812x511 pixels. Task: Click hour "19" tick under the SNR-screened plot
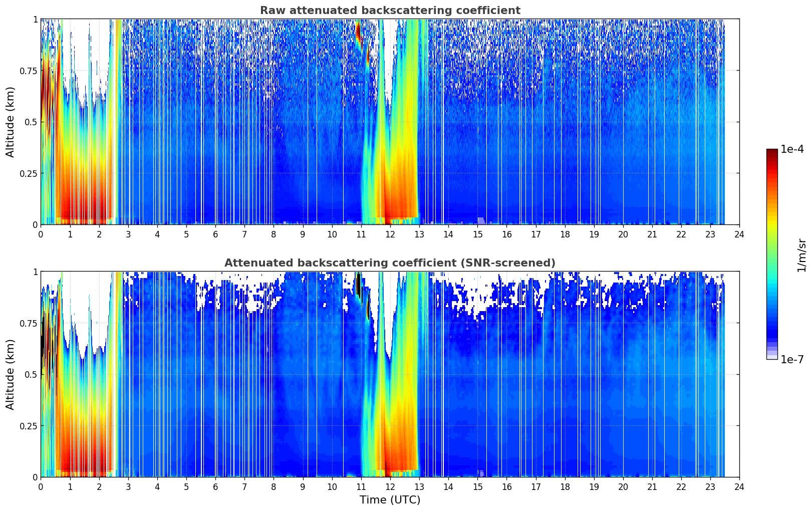[x=594, y=486]
